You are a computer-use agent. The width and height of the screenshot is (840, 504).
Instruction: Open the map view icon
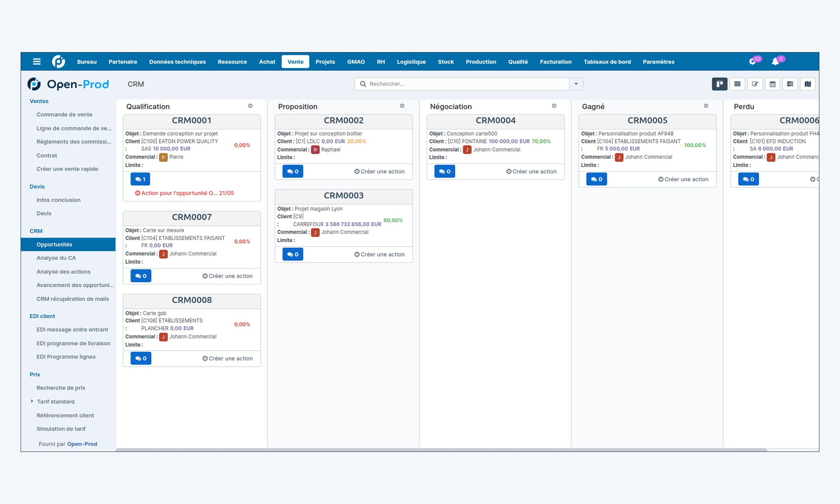808,84
